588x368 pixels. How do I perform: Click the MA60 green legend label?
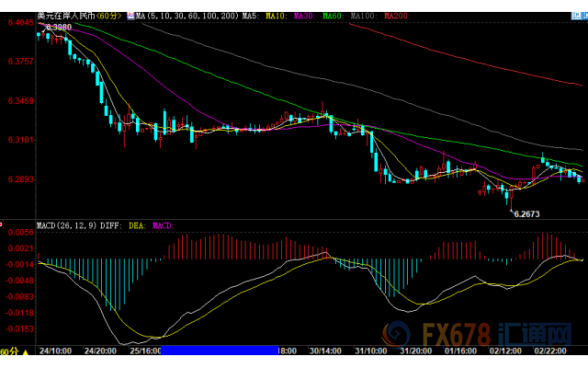tap(333, 16)
